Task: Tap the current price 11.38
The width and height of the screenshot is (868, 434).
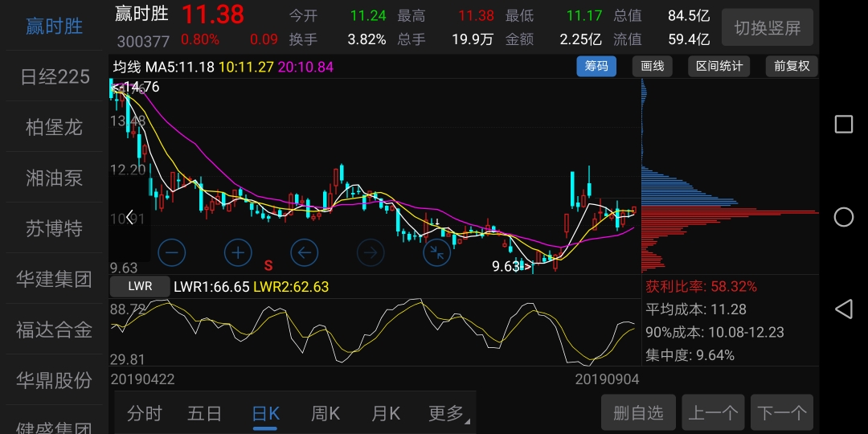Action: pyautogui.click(x=212, y=14)
